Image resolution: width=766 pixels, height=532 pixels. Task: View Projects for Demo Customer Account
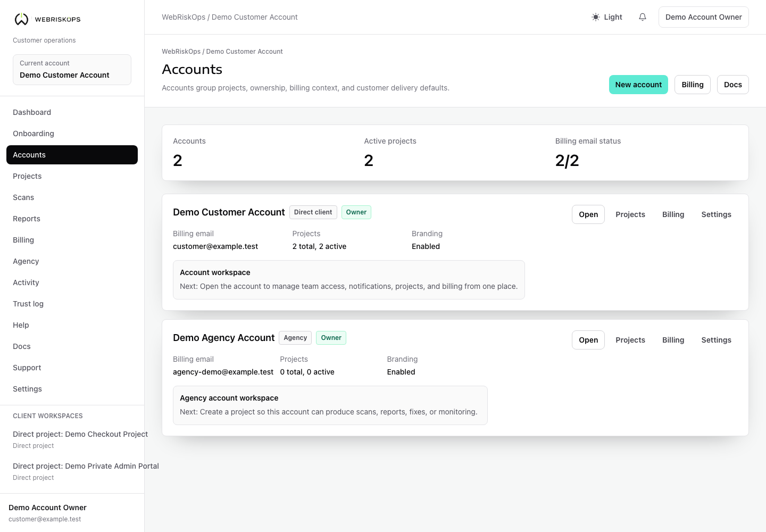click(x=630, y=214)
